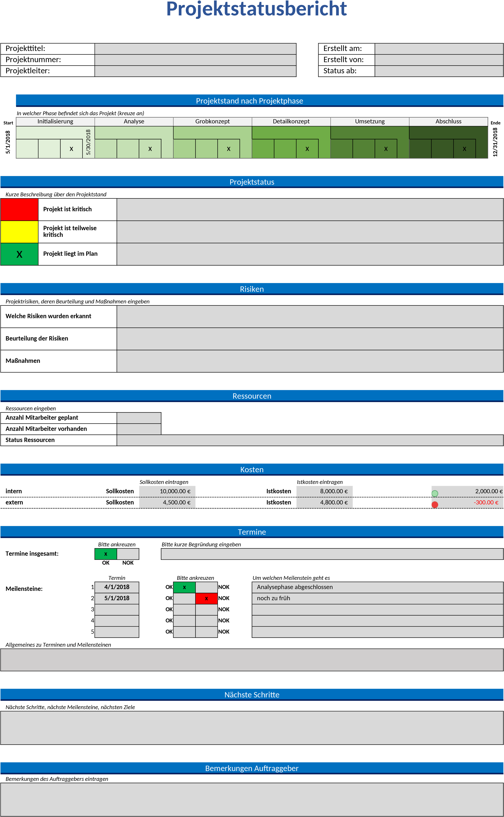
Task: Select intern Sollkosten cell 10,000.00 €
Action: tap(167, 491)
